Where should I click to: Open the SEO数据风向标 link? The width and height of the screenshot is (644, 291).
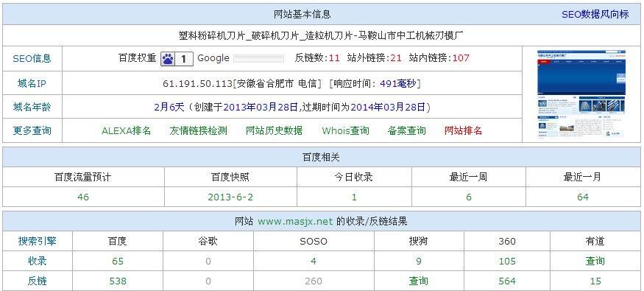595,15
